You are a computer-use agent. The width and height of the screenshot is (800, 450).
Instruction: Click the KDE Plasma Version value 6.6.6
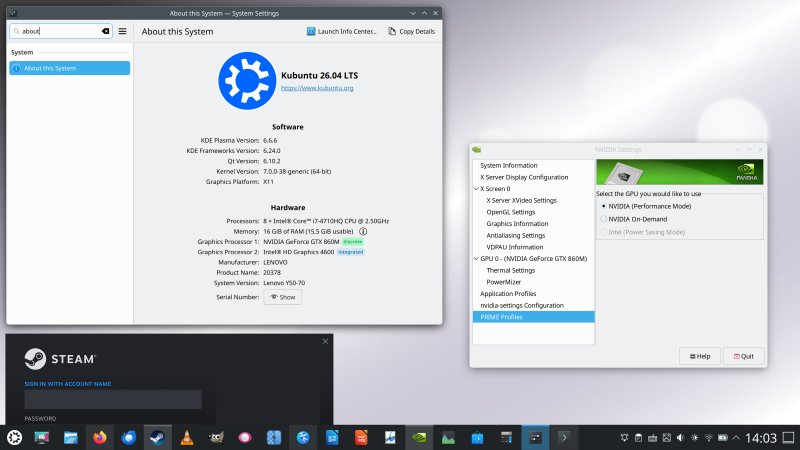tap(270, 140)
